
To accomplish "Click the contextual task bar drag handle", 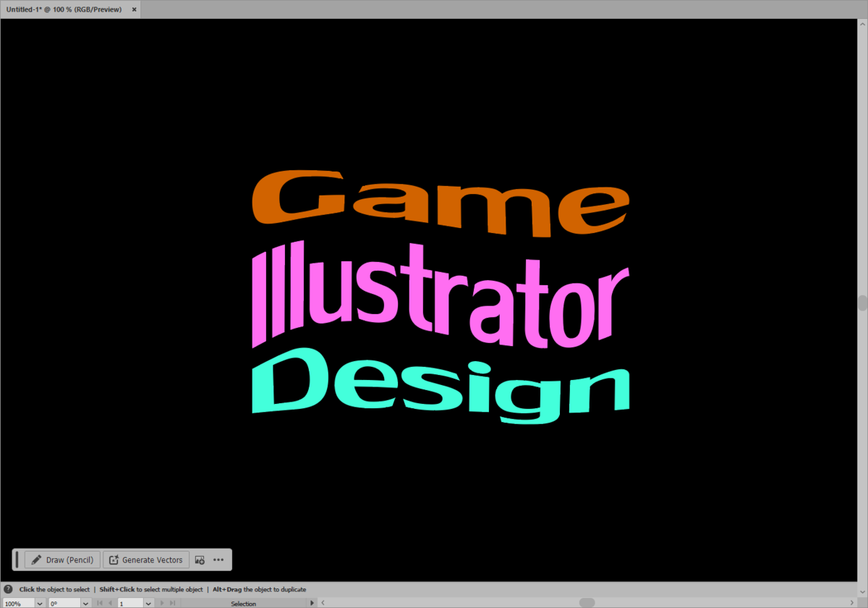I will click(17, 560).
